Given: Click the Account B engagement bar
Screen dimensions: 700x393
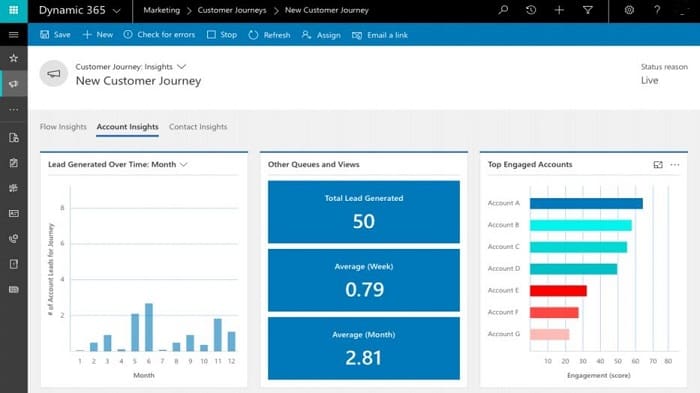Looking at the screenshot, I should [x=581, y=226].
